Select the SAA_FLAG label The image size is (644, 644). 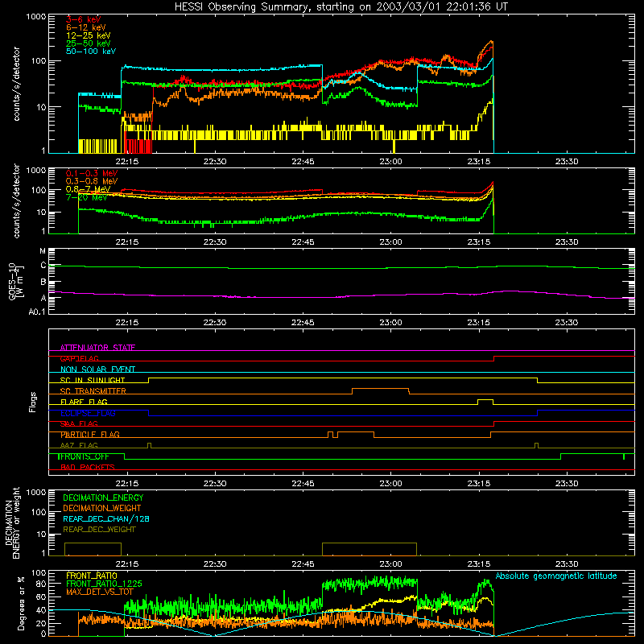click(x=79, y=424)
